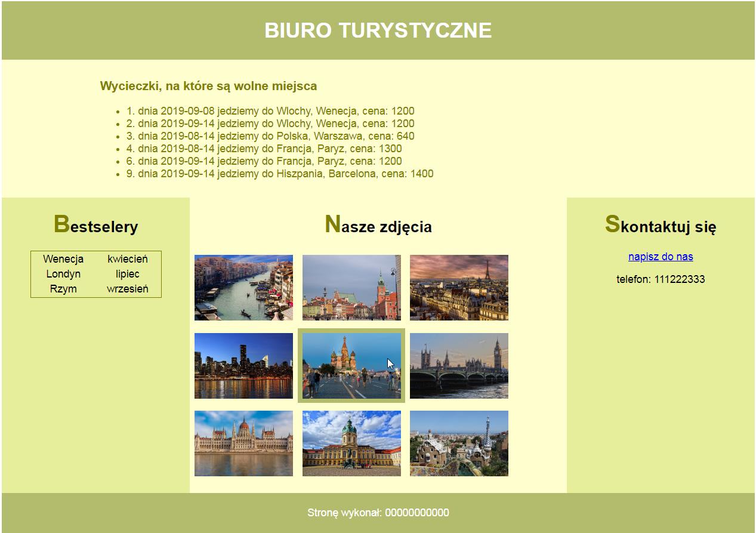Click the Polska, Warszawa trip list entry
Screen dimensions: 756x533
(x=270, y=136)
